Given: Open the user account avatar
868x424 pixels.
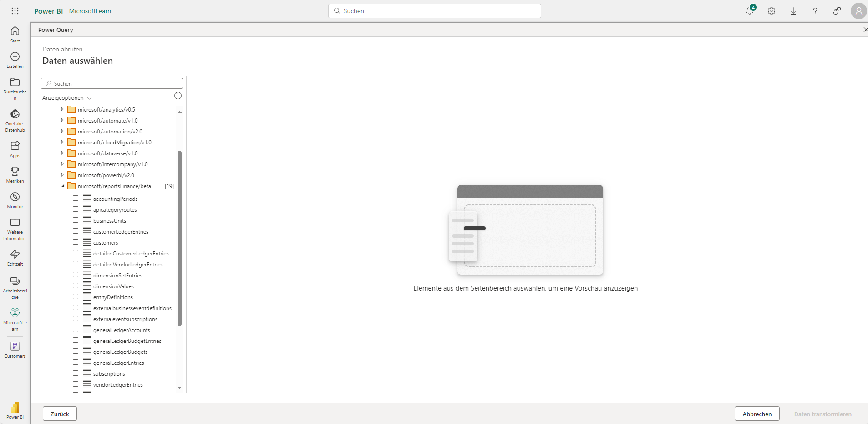Looking at the screenshot, I should tap(858, 11).
